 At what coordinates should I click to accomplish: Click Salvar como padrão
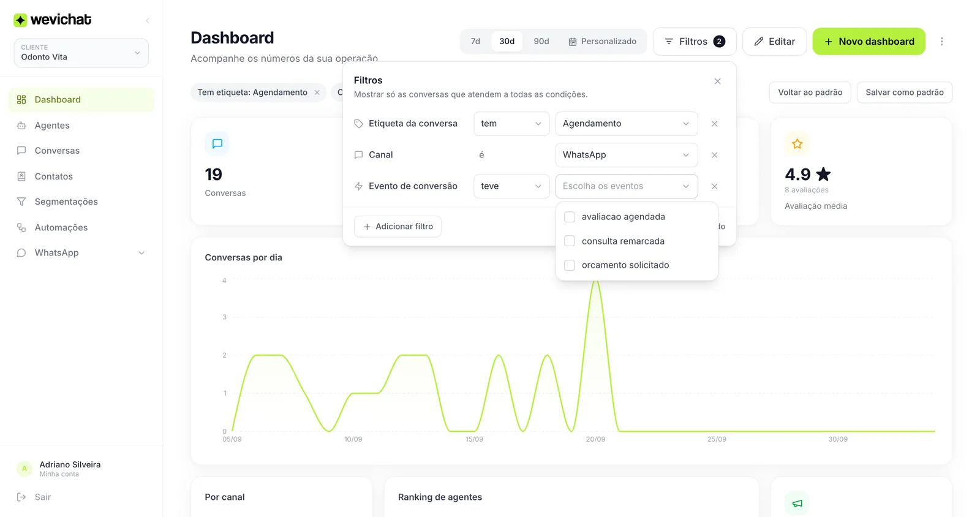pos(905,92)
